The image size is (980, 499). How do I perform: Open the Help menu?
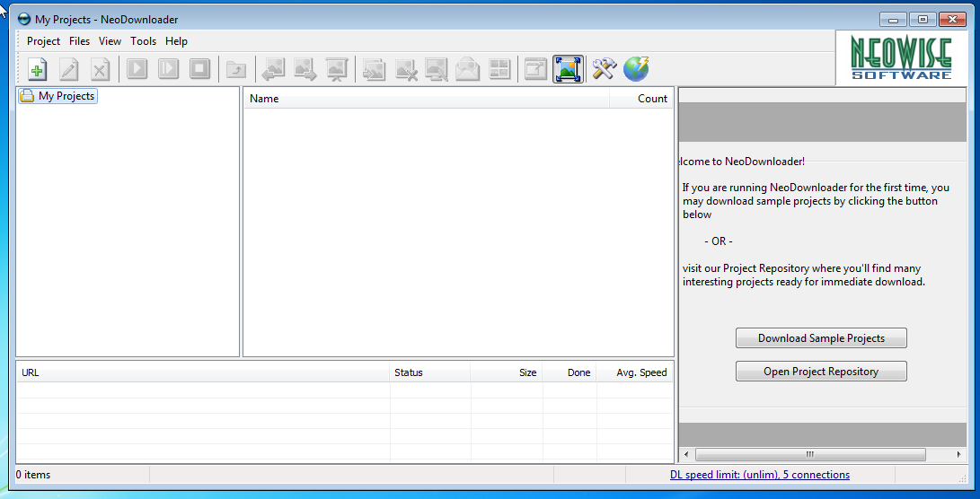[176, 41]
